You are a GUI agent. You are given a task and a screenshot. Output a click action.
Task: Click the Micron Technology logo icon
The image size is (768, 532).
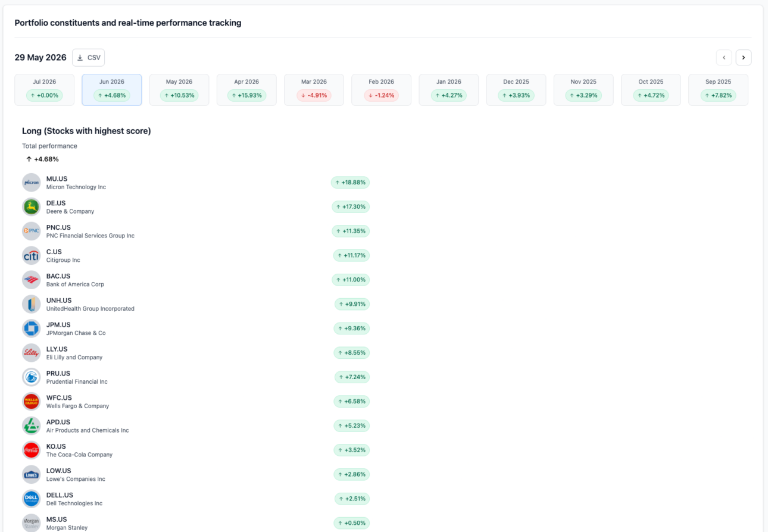[31, 183]
